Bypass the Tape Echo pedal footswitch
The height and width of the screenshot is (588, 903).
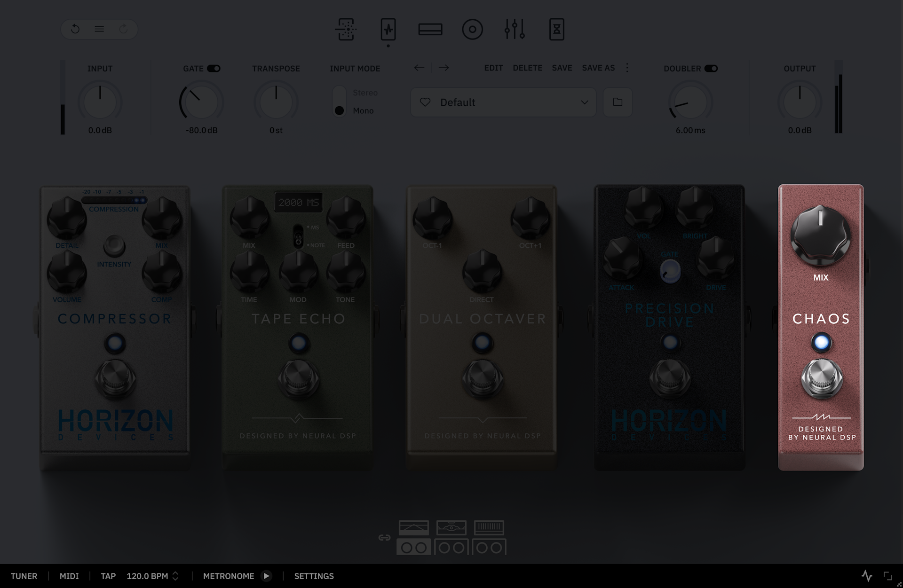299,378
